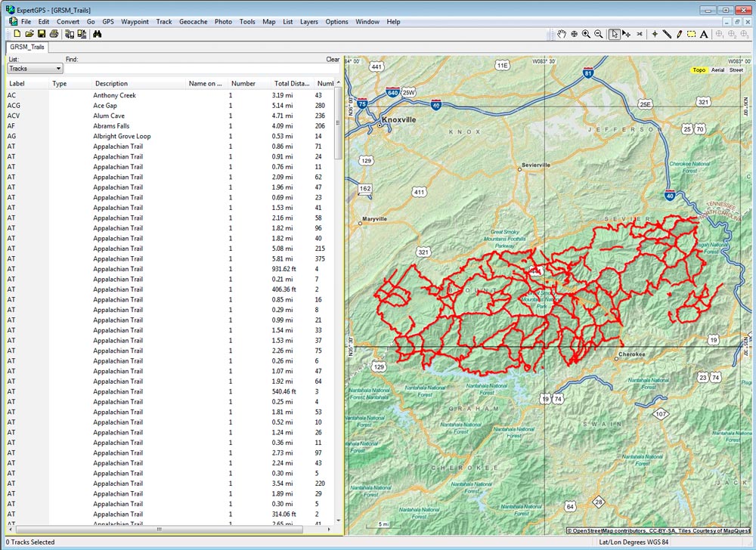Sort by the Total Distance column header

tap(292, 83)
